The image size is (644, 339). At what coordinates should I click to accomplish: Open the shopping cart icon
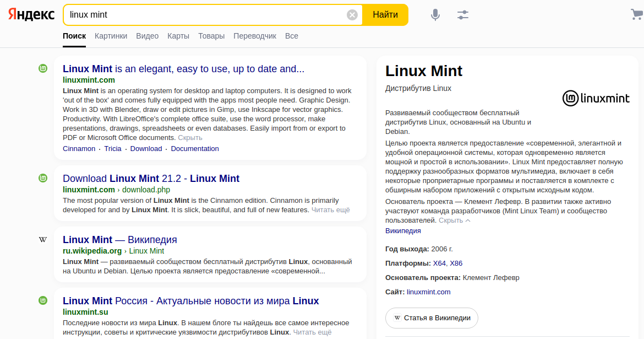pyautogui.click(x=637, y=14)
